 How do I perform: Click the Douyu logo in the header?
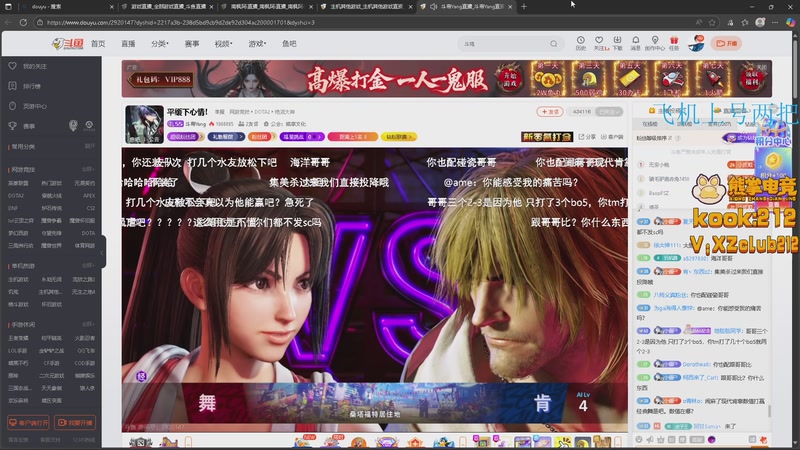pyautogui.click(x=68, y=44)
